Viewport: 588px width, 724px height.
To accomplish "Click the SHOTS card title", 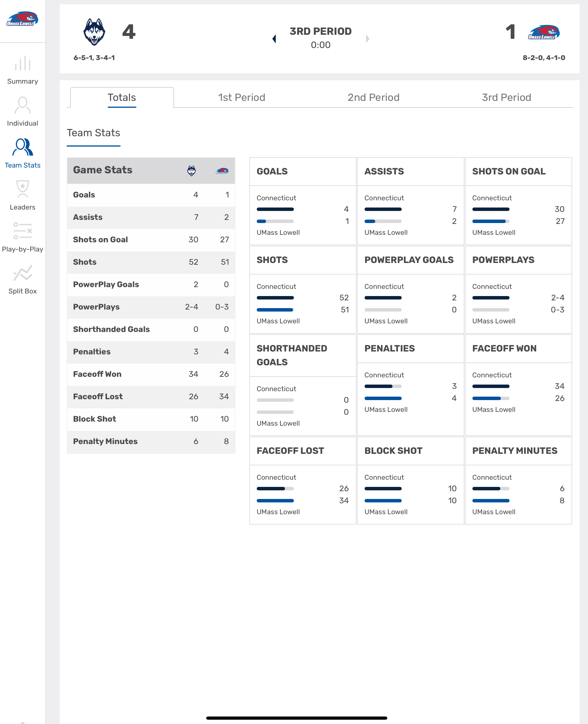I will click(272, 260).
